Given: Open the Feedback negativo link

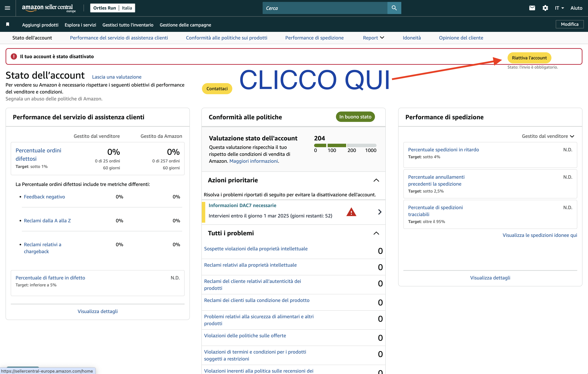Looking at the screenshot, I should coord(44,197).
